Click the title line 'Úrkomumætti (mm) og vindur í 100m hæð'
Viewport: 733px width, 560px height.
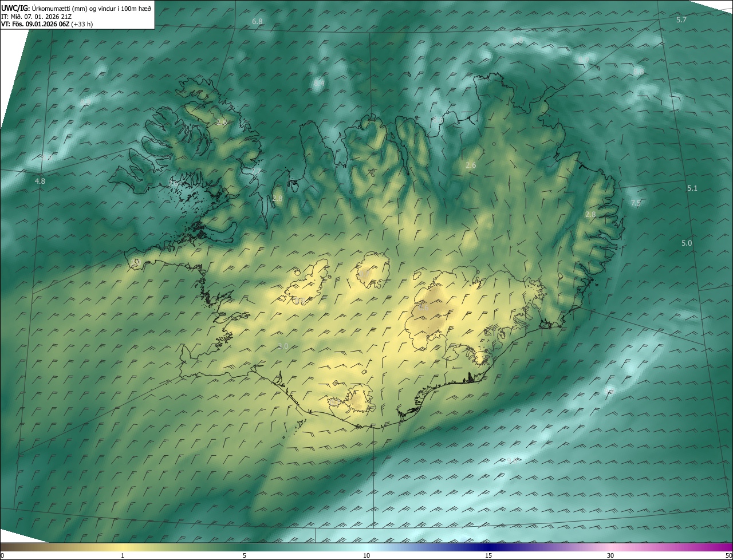pyautogui.click(x=91, y=8)
